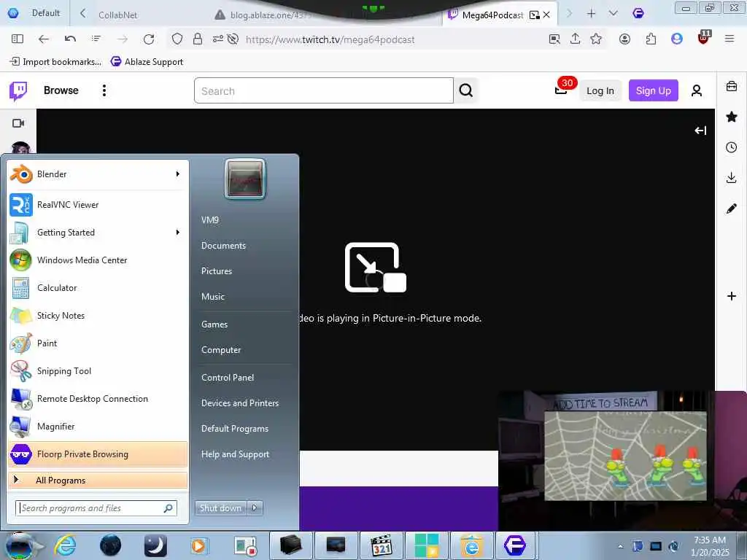Click the Twitch logo home icon
The height and width of the screenshot is (560, 747).
[18, 90]
